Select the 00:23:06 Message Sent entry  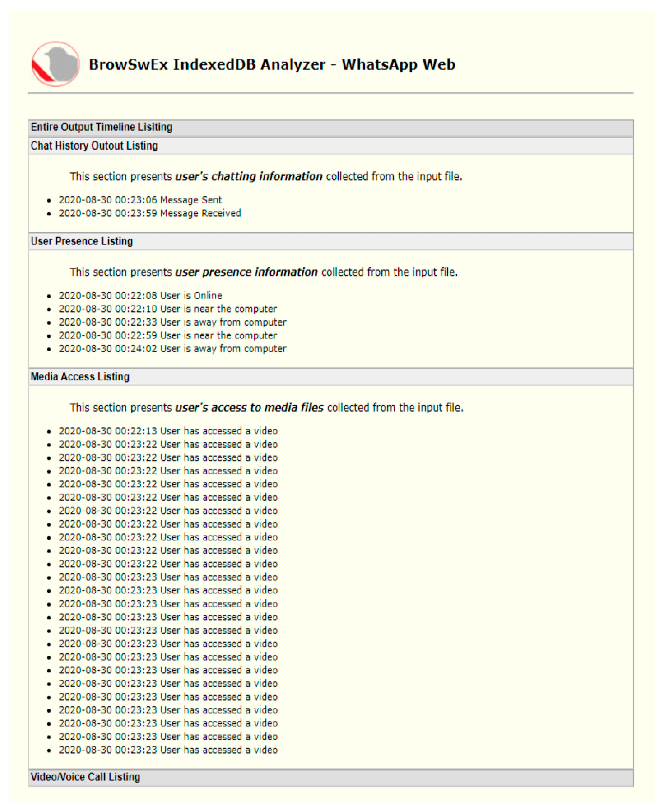(140, 200)
